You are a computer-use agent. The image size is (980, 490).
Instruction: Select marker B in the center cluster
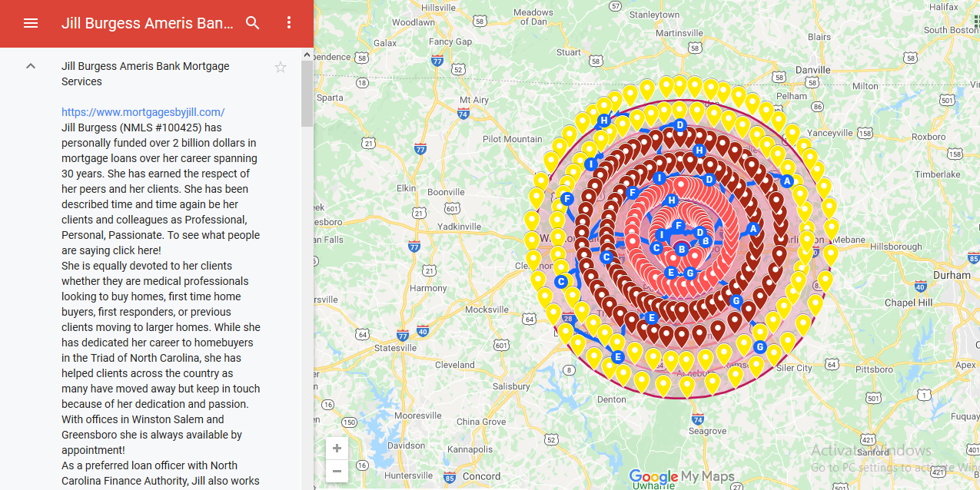click(681, 249)
